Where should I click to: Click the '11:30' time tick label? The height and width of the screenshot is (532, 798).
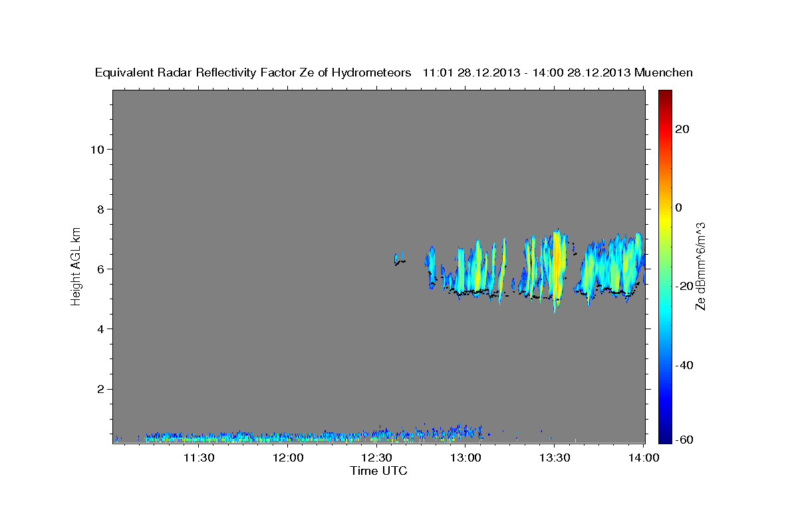(x=199, y=458)
